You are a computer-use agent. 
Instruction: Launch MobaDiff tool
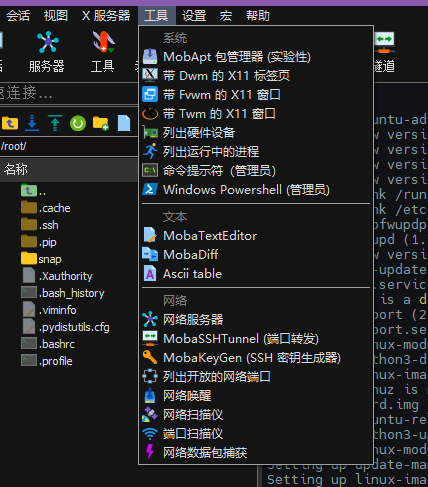[x=256, y=255]
